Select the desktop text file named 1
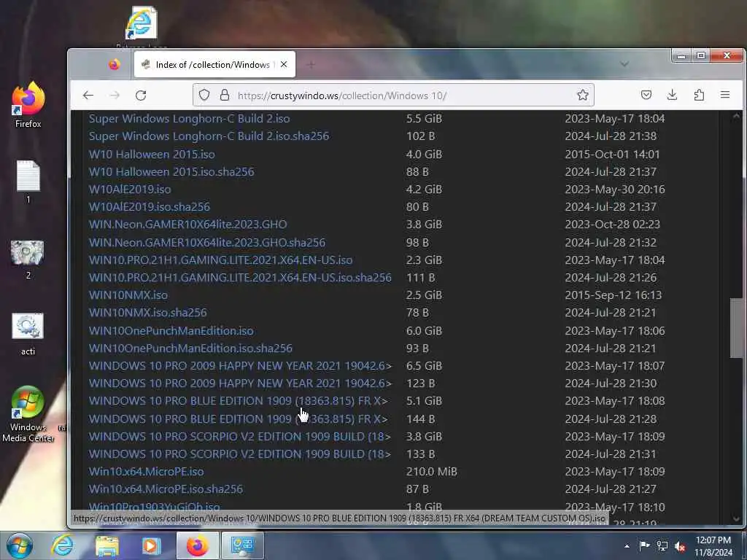The width and height of the screenshot is (747, 560). coord(28,182)
